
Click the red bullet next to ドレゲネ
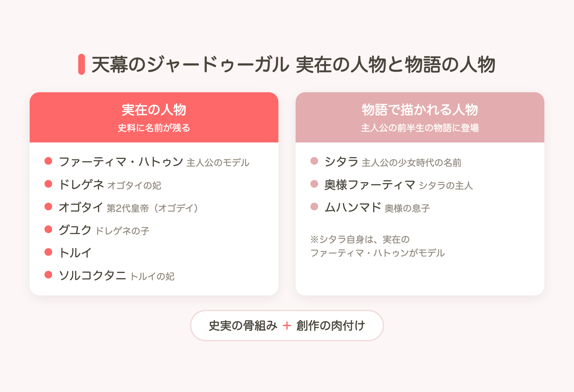click(48, 184)
